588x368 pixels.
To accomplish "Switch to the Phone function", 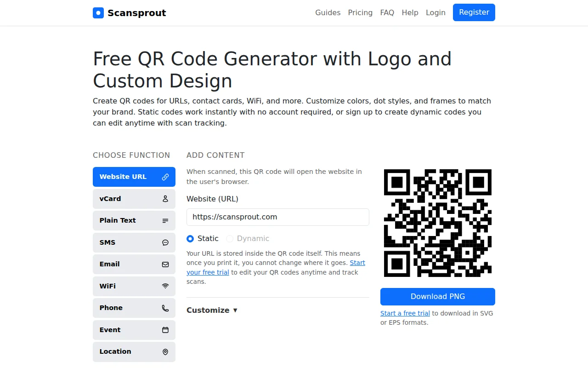I will pyautogui.click(x=134, y=308).
